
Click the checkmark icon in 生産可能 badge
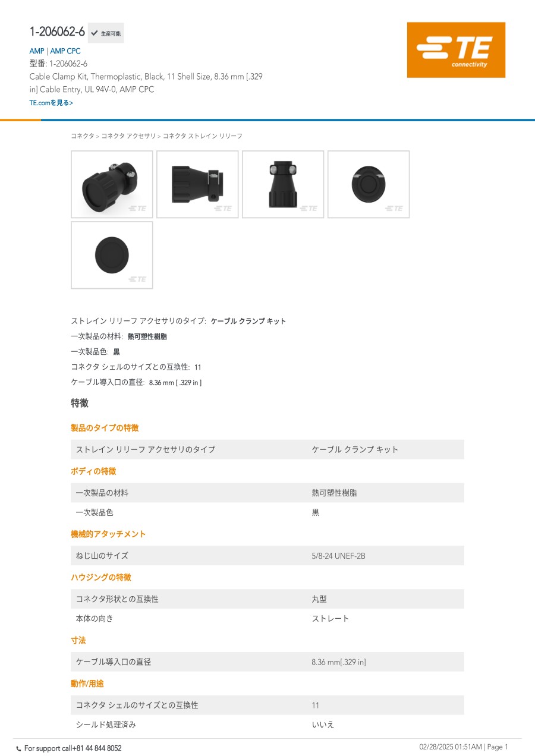tap(95, 33)
